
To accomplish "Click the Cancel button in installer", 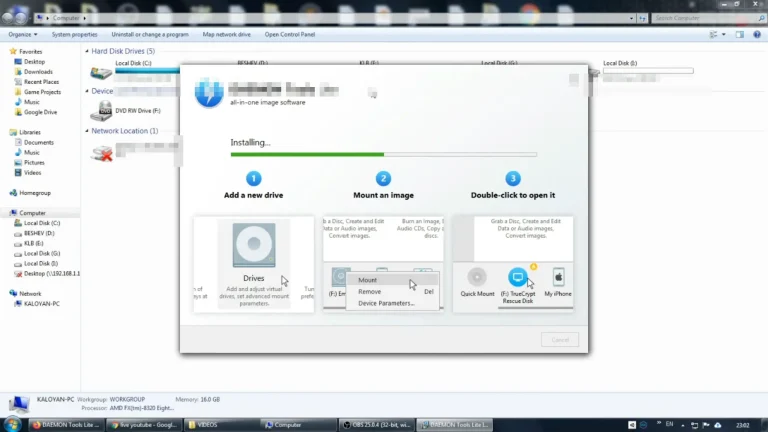I will (560, 340).
